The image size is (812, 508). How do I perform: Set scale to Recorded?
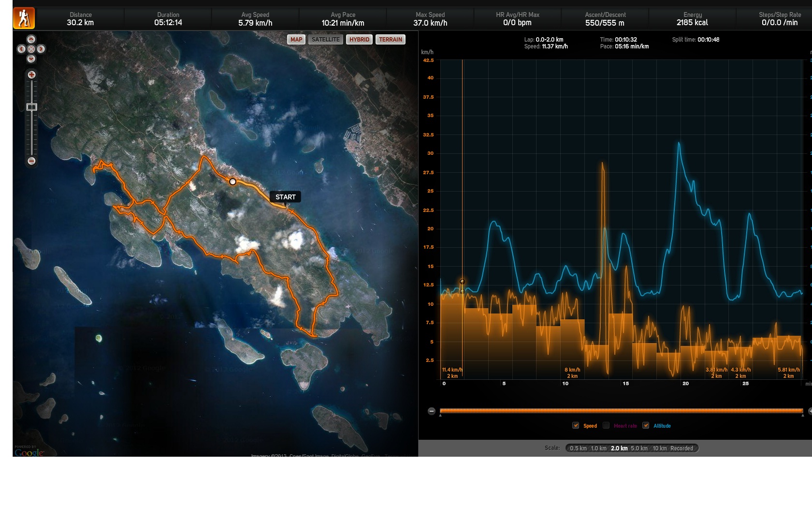tap(681, 448)
